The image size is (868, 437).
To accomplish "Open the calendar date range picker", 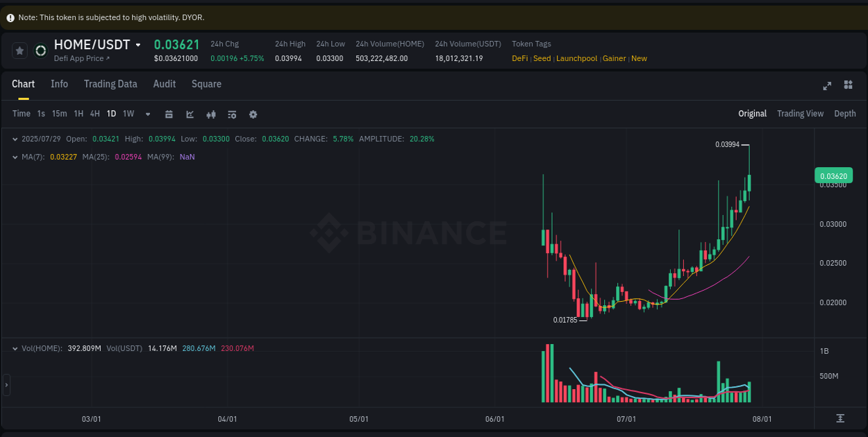I will 169,114.
